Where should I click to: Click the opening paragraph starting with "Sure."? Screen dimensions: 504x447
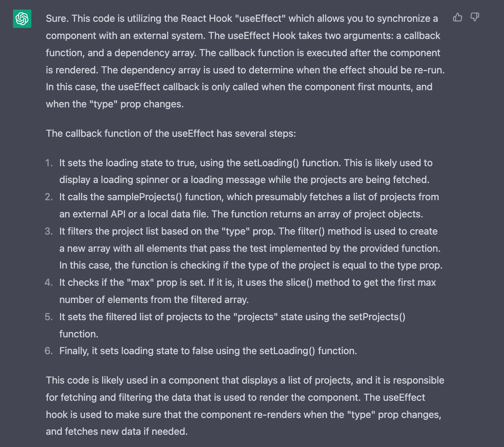pos(245,61)
